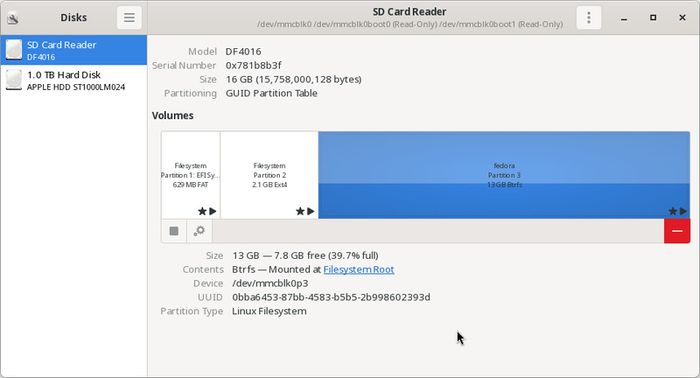The width and height of the screenshot is (700, 378).
Task: Open the drive options three-dot menu
Action: [x=588, y=17]
